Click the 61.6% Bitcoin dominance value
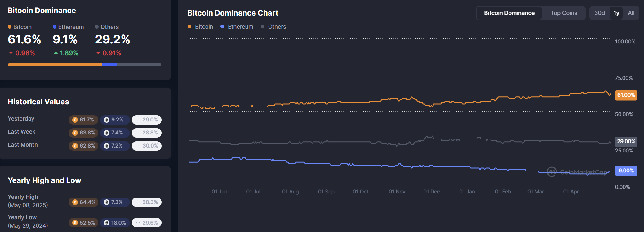 point(24,39)
